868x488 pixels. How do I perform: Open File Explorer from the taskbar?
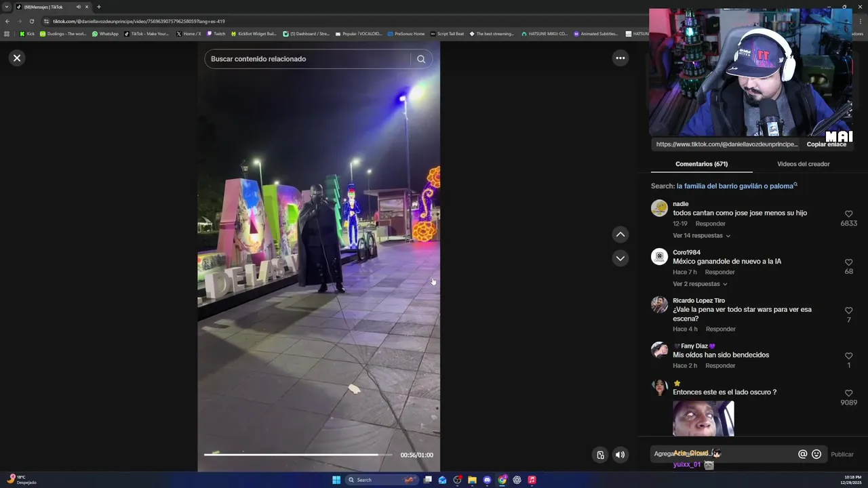tap(472, 480)
